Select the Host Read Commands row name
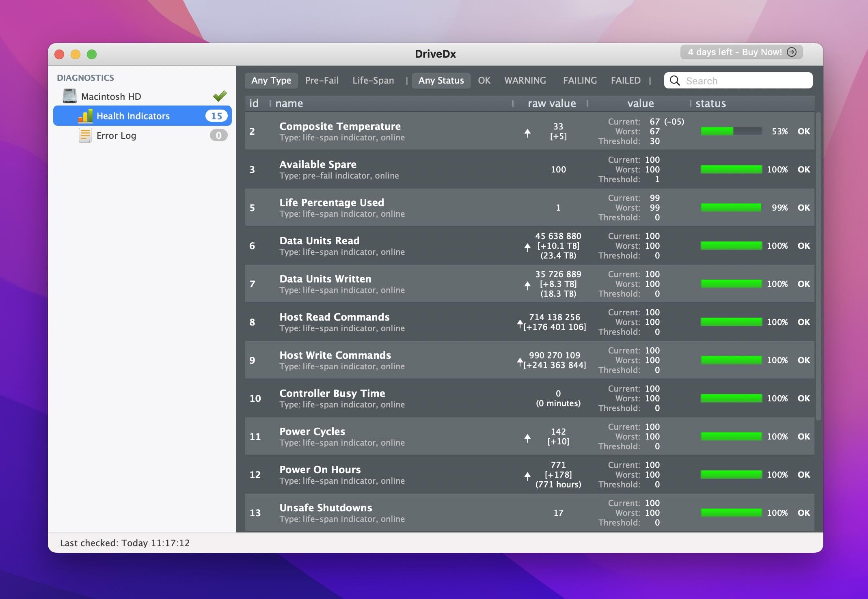This screenshot has height=599, width=868. [335, 317]
